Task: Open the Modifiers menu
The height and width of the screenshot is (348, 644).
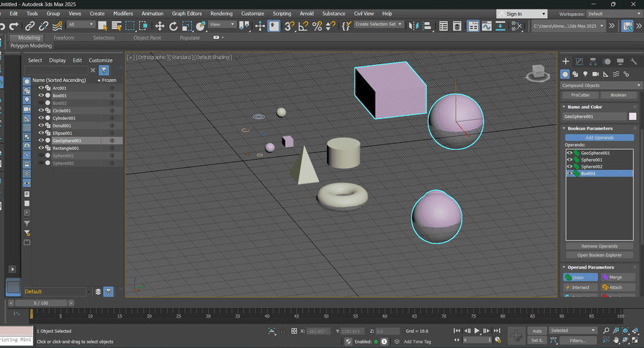Action: coord(123,14)
